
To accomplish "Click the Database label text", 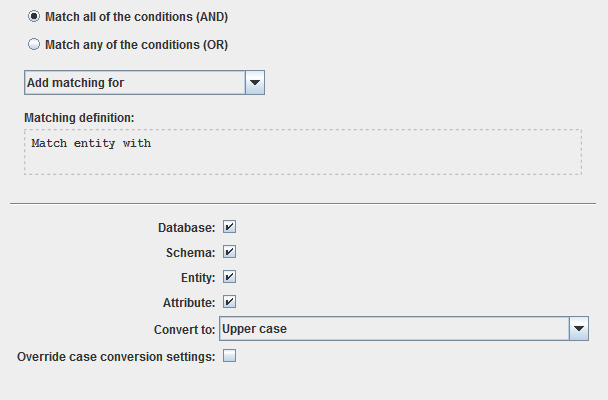I will [x=186, y=228].
